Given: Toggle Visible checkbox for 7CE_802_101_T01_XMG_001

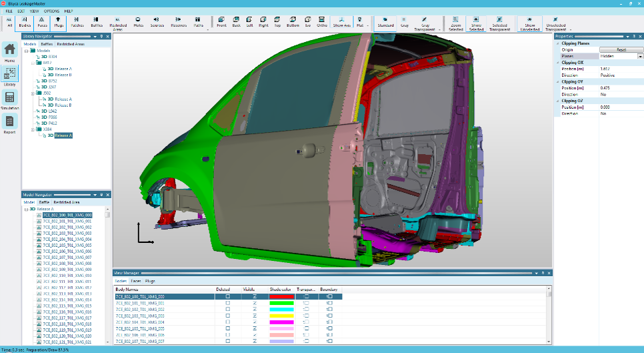Looking at the screenshot, I should [x=254, y=303].
